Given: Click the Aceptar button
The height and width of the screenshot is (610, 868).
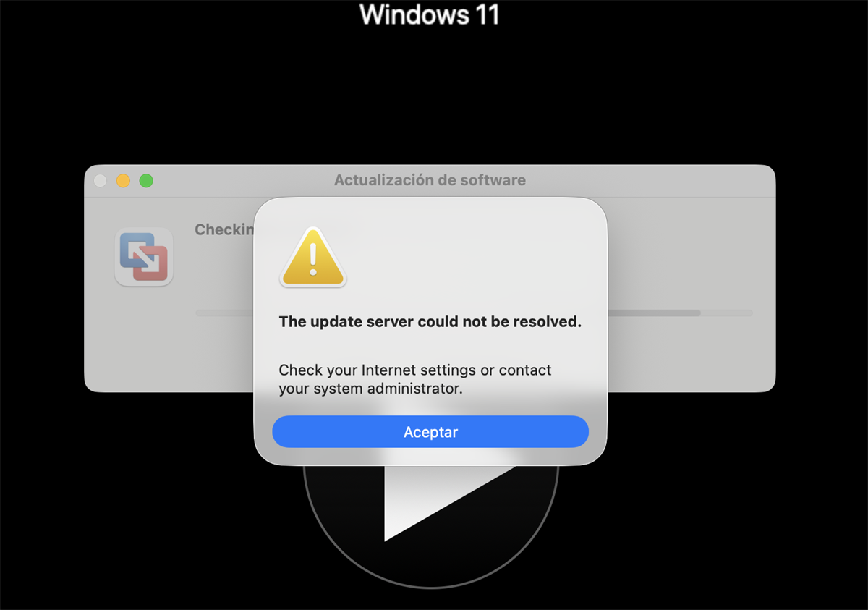Looking at the screenshot, I should coord(430,432).
